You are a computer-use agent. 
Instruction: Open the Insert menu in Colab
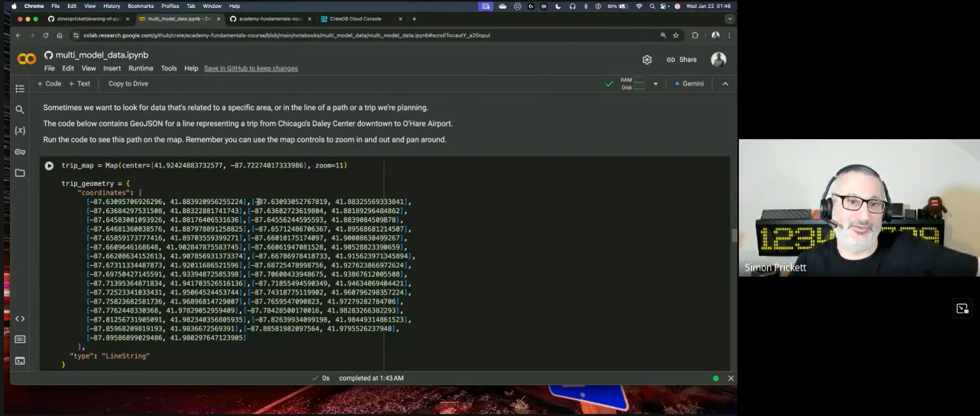coord(112,68)
